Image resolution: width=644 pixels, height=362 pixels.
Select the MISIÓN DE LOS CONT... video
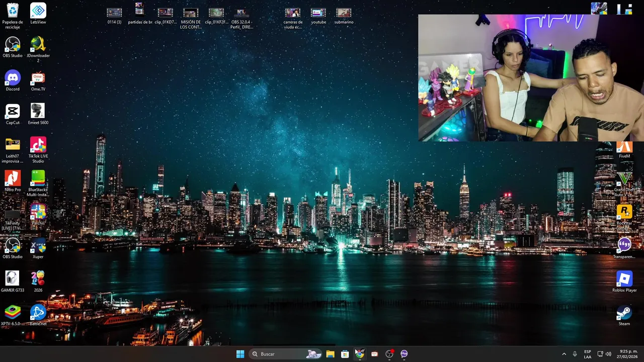click(x=191, y=18)
